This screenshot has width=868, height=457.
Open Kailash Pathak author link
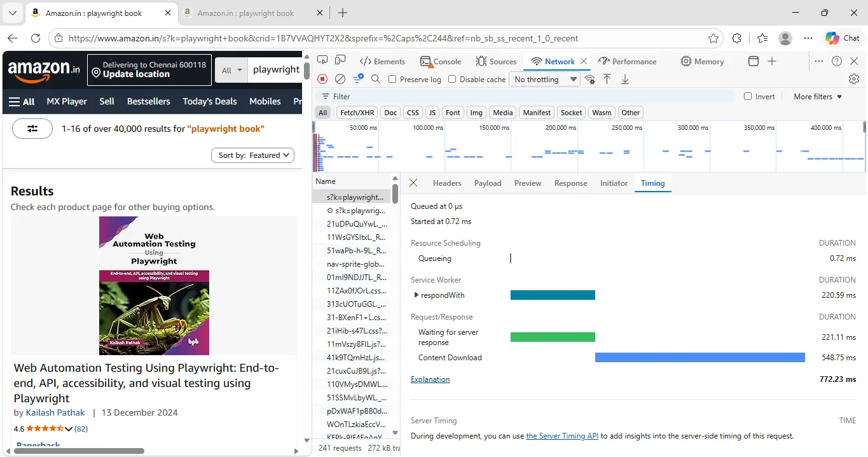coord(55,412)
